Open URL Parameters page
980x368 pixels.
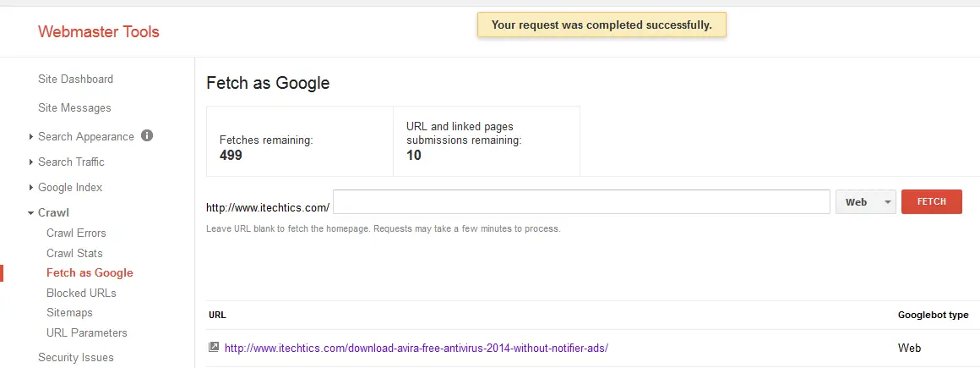point(87,332)
